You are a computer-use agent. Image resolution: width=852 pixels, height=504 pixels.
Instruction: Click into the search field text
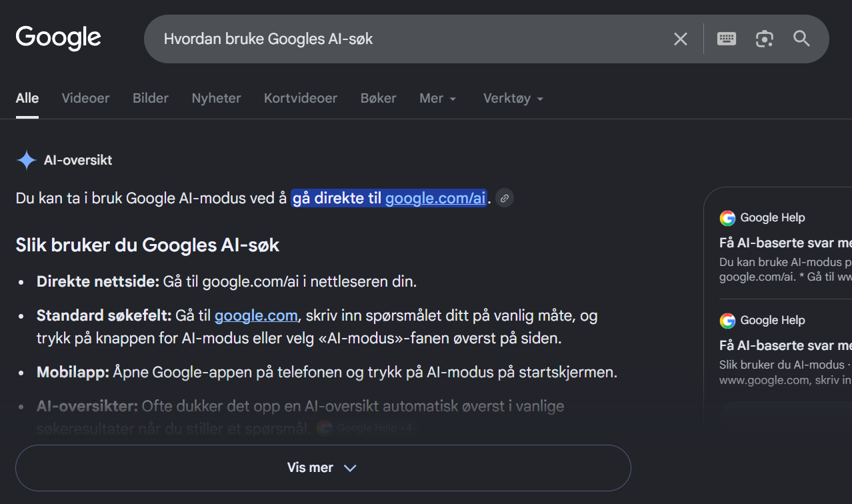pyautogui.click(x=268, y=39)
